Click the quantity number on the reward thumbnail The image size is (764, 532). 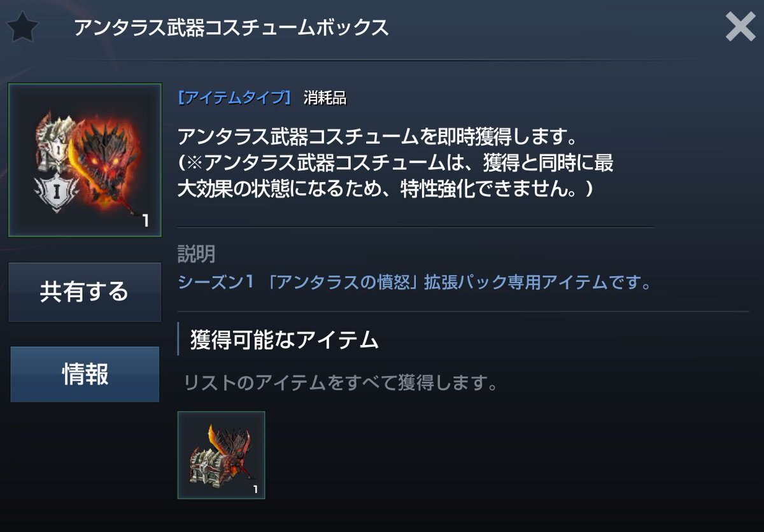pyautogui.click(x=255, y=489)
